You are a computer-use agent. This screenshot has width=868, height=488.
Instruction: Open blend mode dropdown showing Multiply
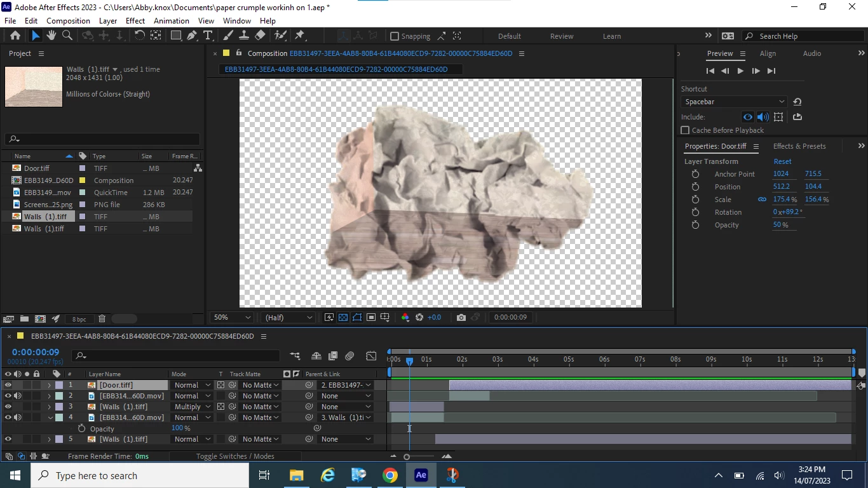[x=193, y=407]
